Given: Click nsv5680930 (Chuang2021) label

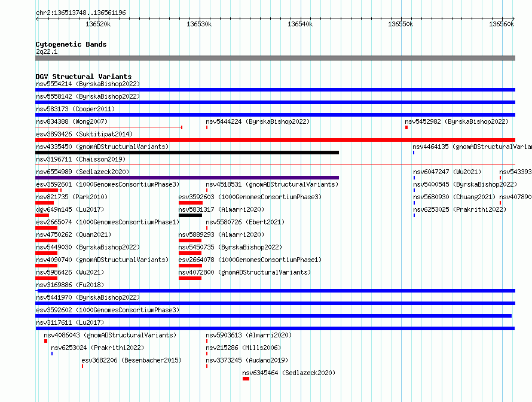Looking at the screenshot, I should [454, 197].
